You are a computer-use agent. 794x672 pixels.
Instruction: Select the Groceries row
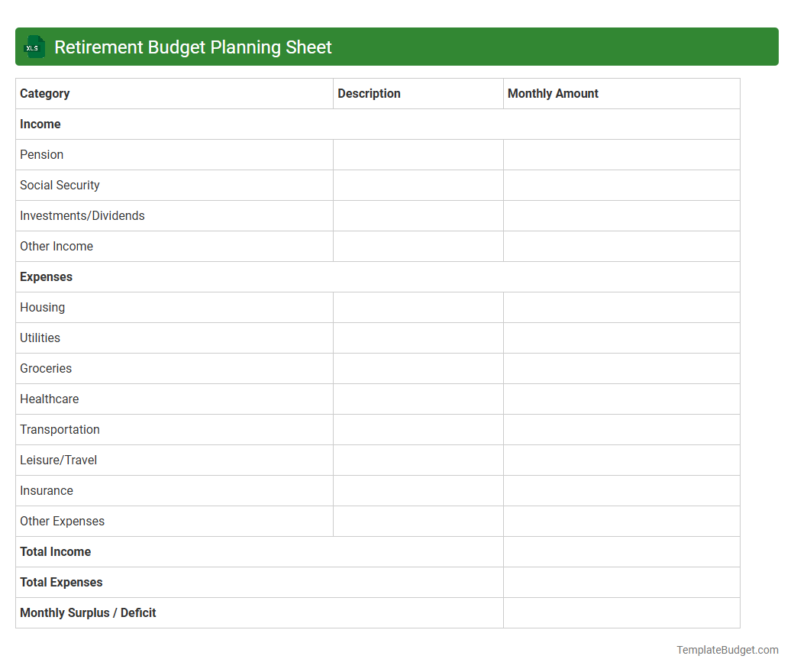pyautogui.click(x=45, y=368)
